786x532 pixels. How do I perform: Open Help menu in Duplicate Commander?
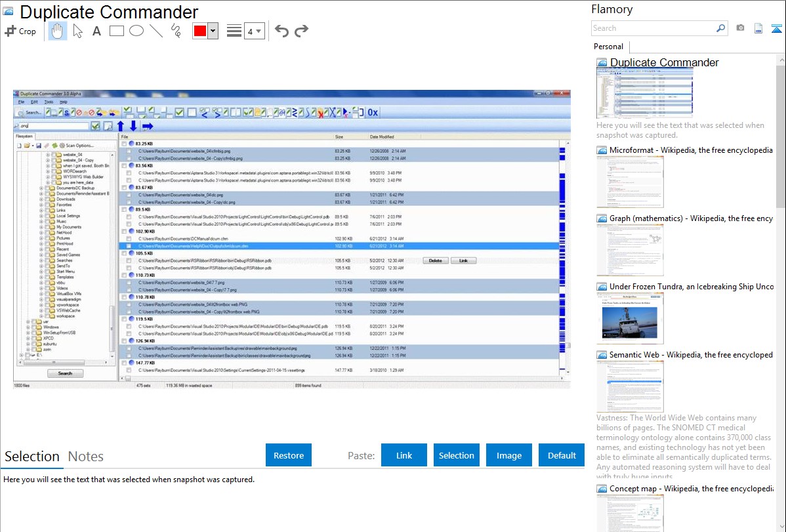(63, 102)
